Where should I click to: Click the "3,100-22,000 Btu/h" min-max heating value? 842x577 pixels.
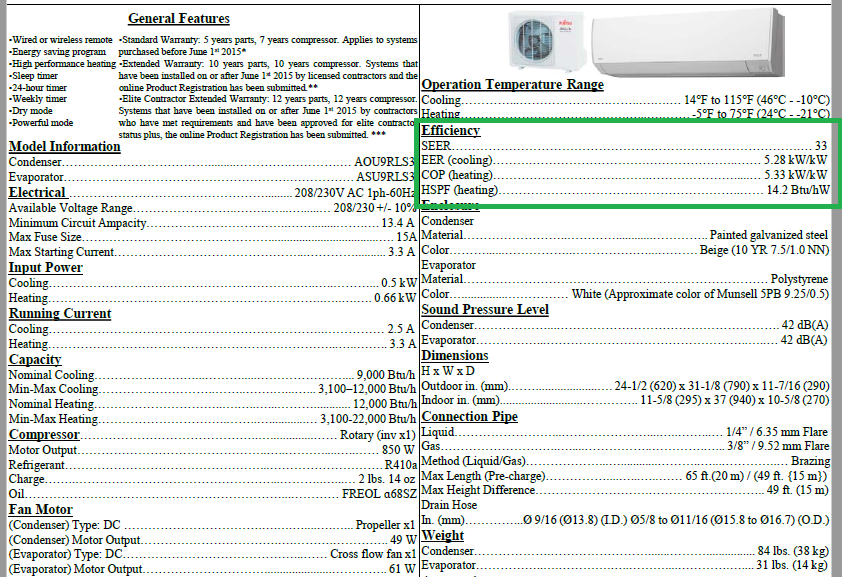pos(368,419)
